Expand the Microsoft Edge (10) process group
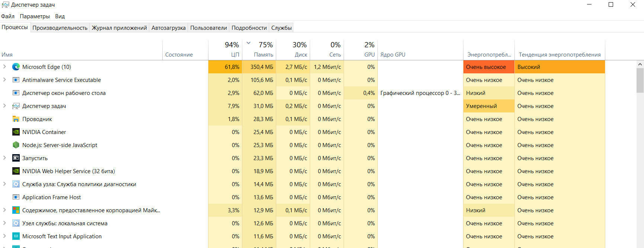 (x=4, y=67)
